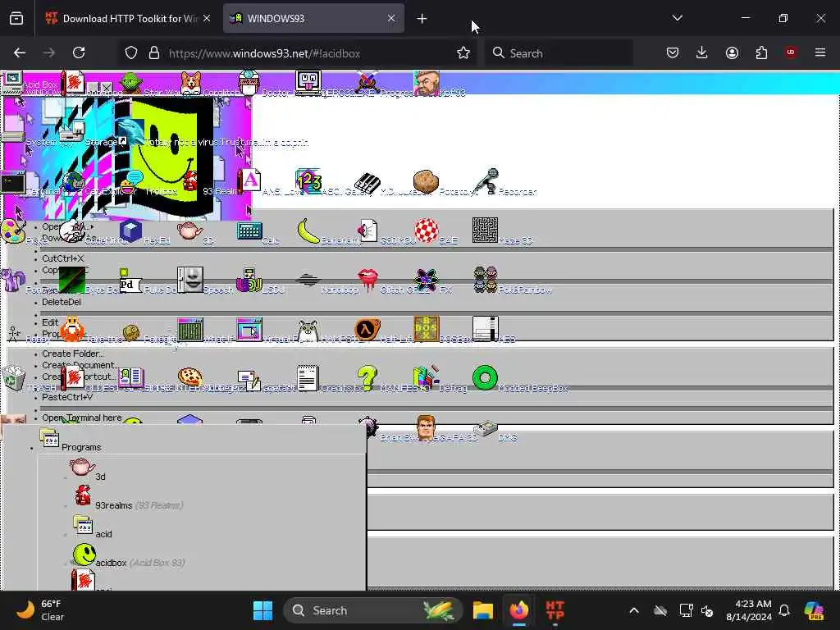Image resolution: width=840 pixels, height=630 pixels.
Task: Open the Recorder microphone icon
Action: coord(486,181)
